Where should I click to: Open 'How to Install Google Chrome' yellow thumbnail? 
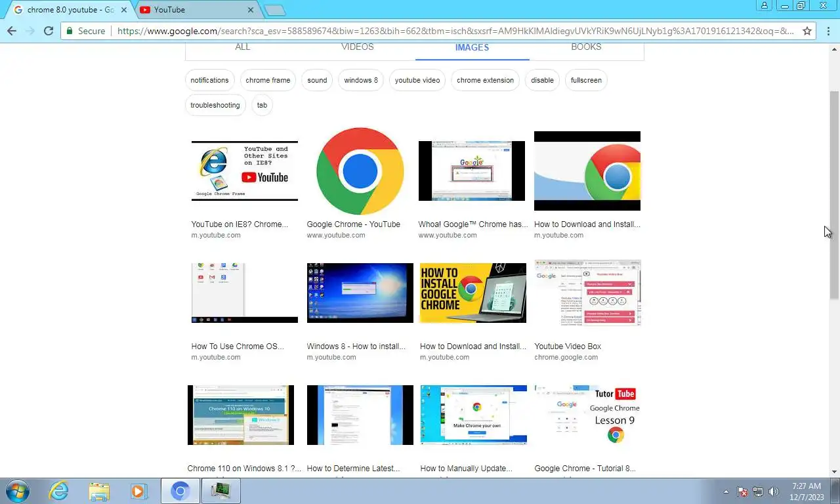coord(473,293)
